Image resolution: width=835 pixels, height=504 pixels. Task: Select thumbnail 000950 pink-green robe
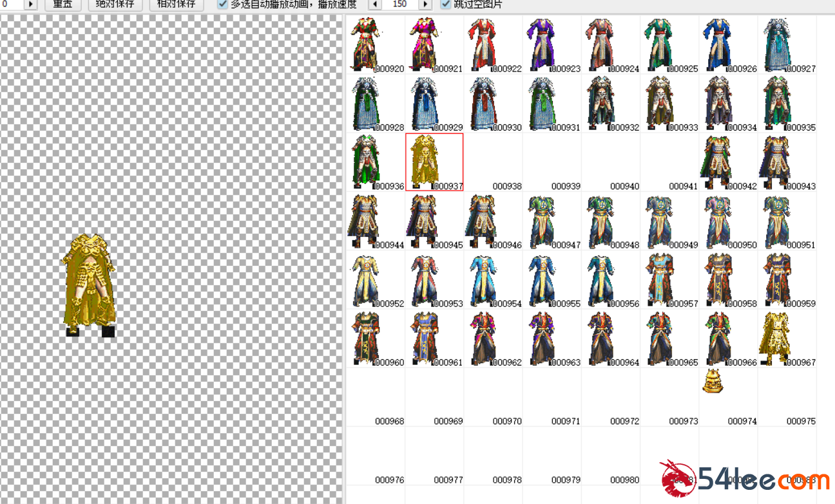pos(728,221)
